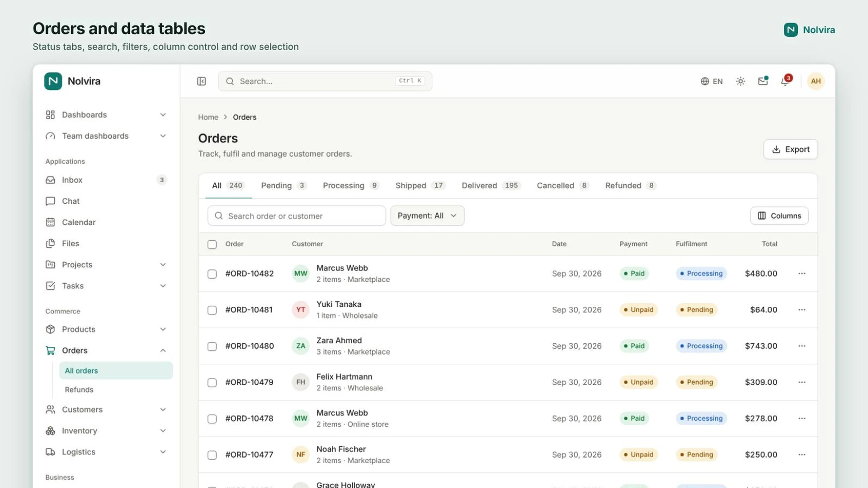Screen dimensions: 868x488
Task: Collapse the sidebar with the panel icon
Action: (x=202, y=81)
